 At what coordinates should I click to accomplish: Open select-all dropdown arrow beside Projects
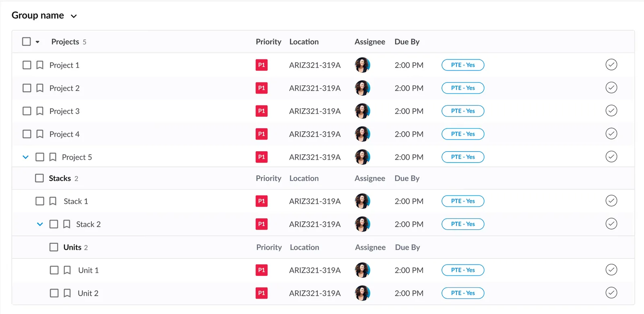tap(37, 42)
